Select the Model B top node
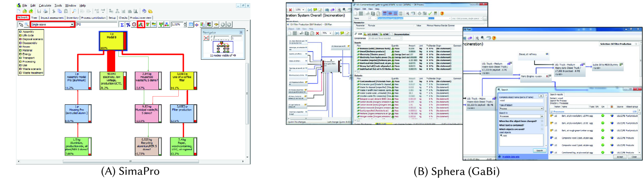The height and width of the screenshot is (178, 644). (111, 41)
